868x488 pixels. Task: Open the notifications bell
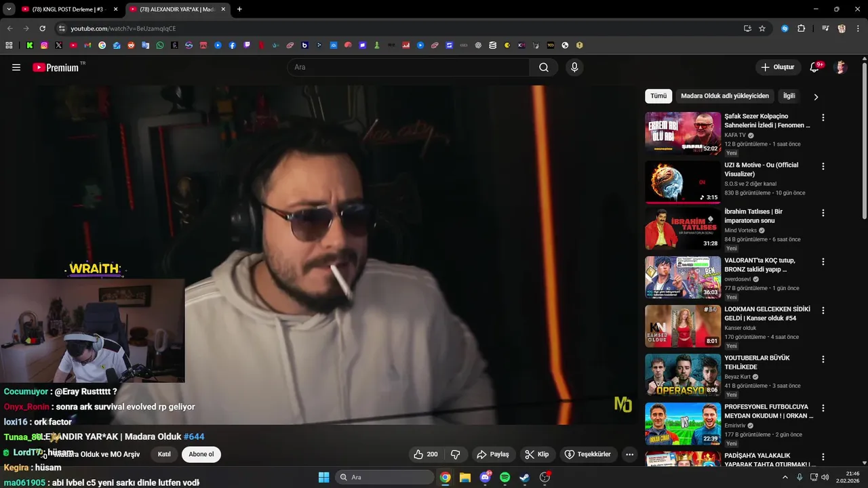[x=816, y=67]
